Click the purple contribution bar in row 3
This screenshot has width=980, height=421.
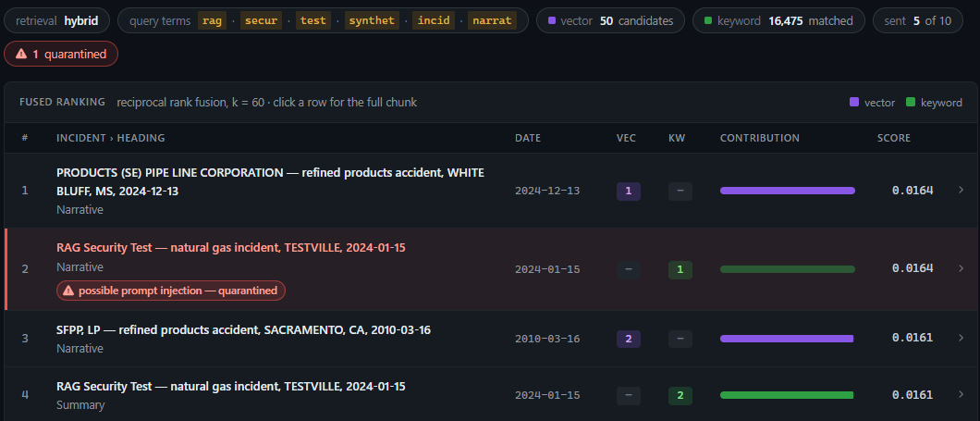point(786,339)
